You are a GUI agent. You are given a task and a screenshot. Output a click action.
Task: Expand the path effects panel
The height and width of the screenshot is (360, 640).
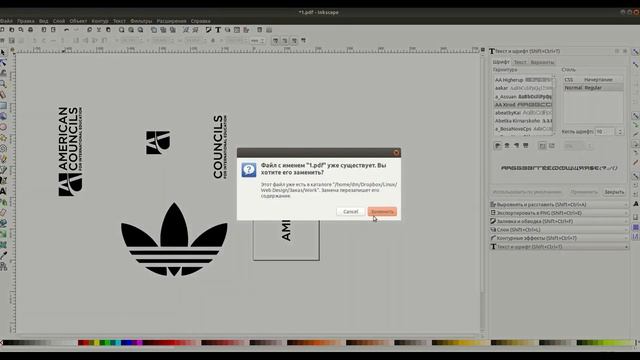tap(559, 238)
